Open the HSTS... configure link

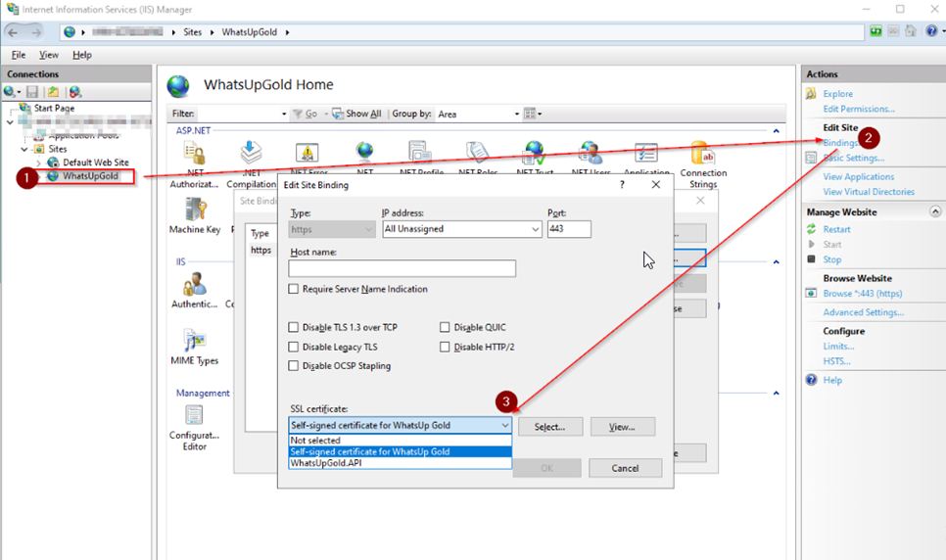(836, 361)
